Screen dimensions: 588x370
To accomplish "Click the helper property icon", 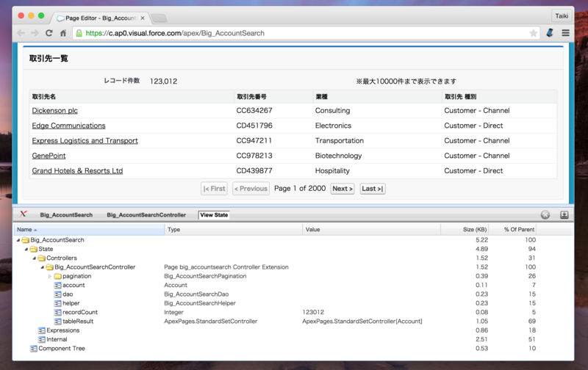I will pyautogui.click(x=58, y=303).
